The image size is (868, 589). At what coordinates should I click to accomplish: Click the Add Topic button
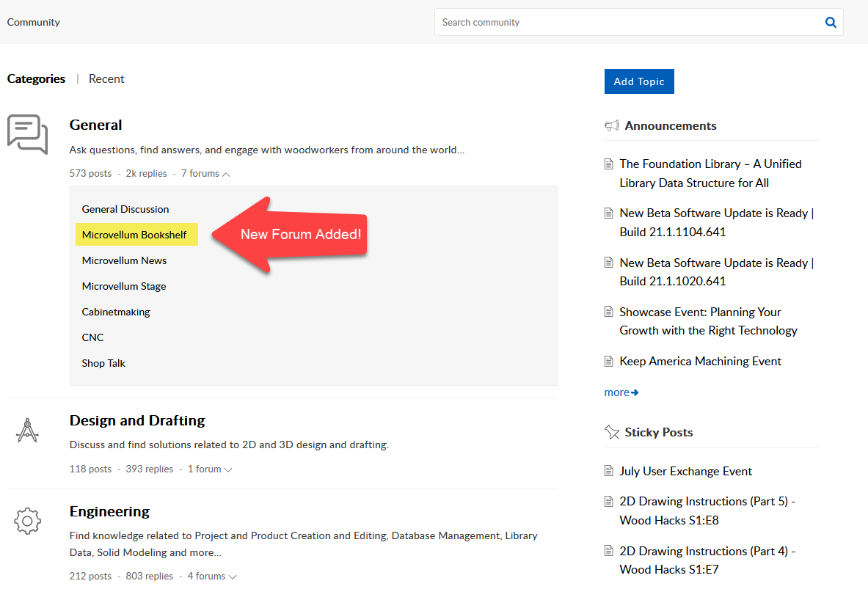[639, 81]
